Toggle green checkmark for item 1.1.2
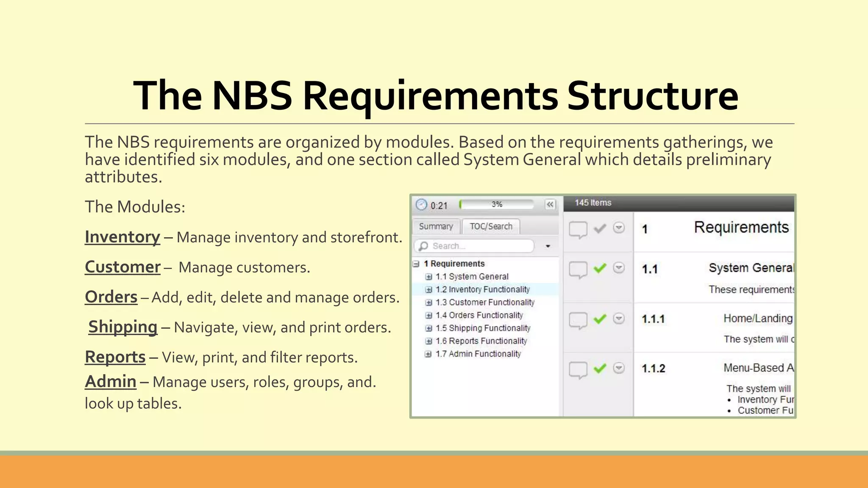868x488 pixels. [x=600, y=368]
